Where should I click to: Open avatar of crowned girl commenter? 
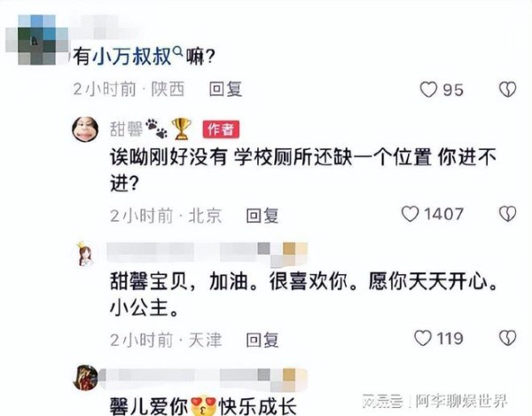pos(85,255)
